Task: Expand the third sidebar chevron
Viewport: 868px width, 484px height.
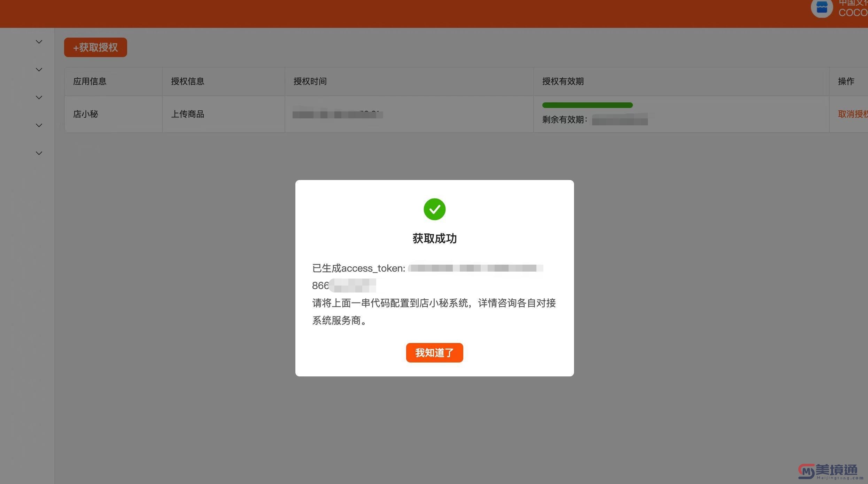Action: tap(39, 97)
